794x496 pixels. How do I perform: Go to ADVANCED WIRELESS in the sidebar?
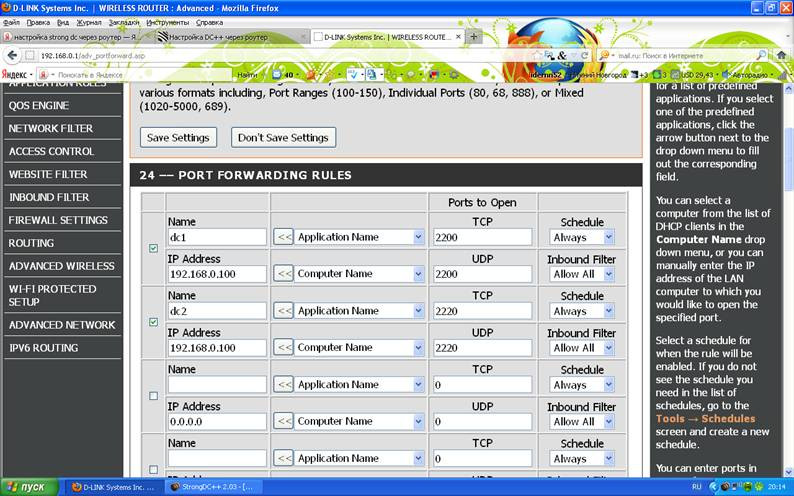(63, 266)
